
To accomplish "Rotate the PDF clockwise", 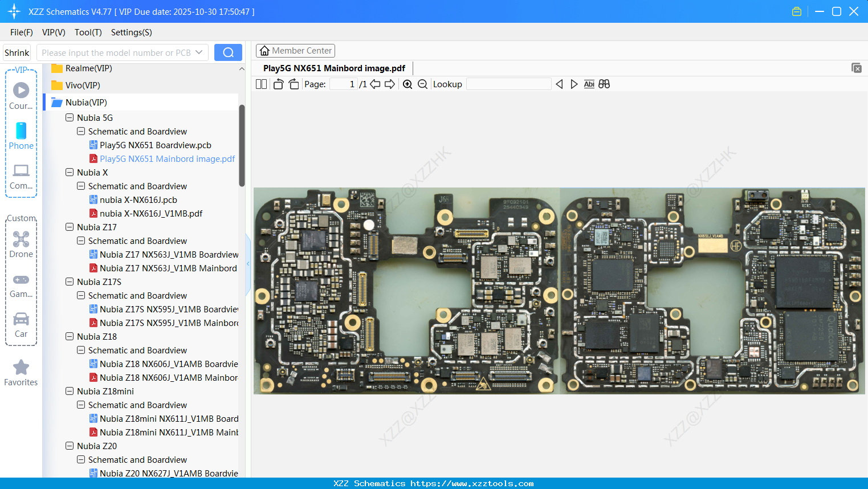I will pos(294,84).
